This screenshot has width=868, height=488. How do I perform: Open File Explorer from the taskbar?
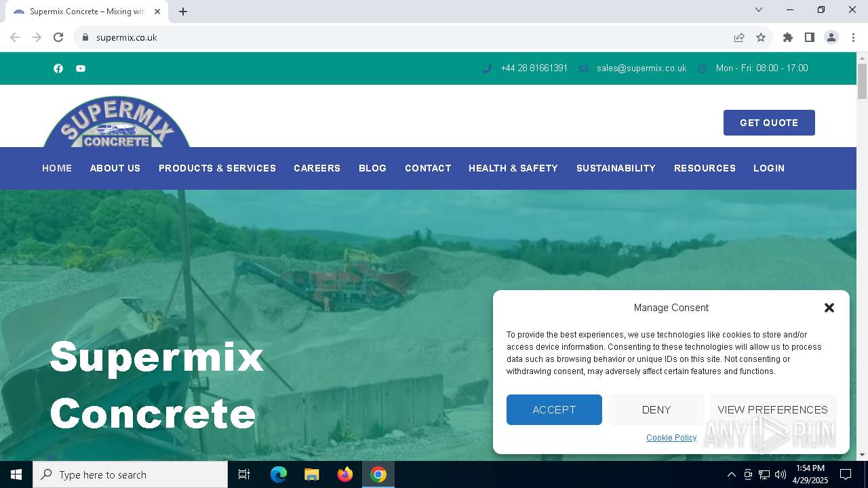pos(312,474)
